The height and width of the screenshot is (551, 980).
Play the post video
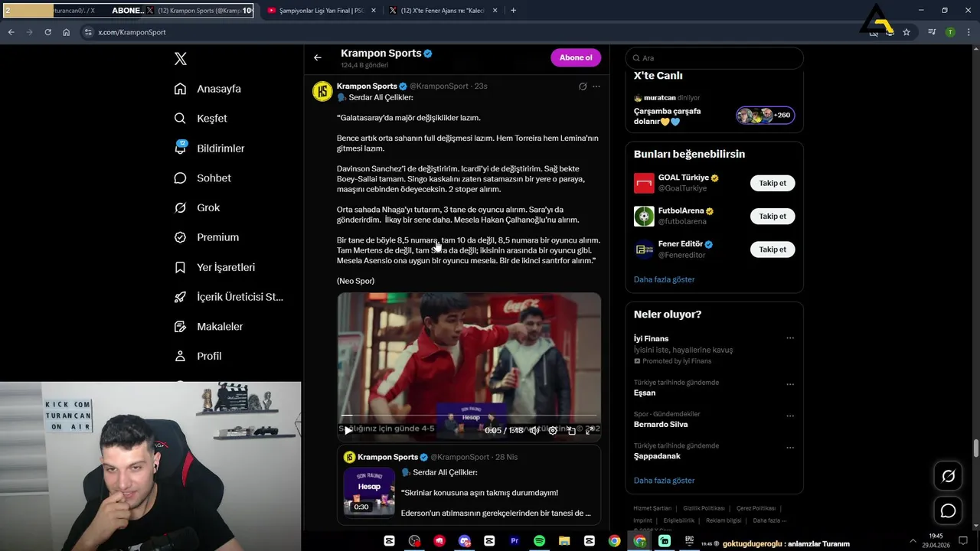[x=348, y=430]
